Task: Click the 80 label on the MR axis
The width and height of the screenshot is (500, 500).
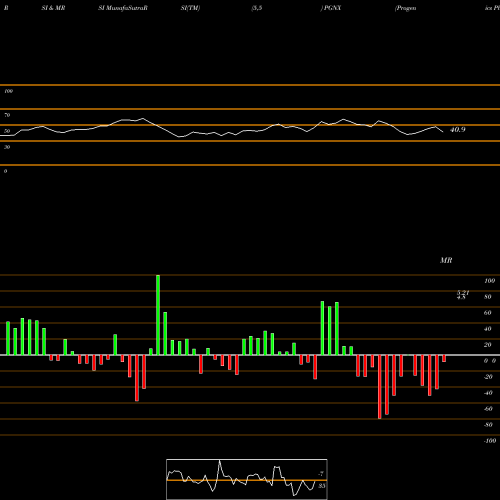Action: [x=488, y=297]
